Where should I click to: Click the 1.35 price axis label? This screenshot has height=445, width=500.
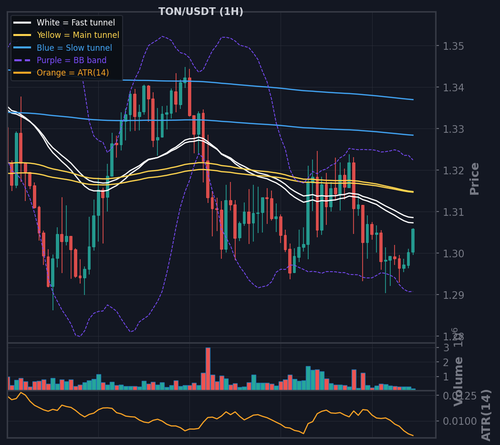(x=453, y=46)
